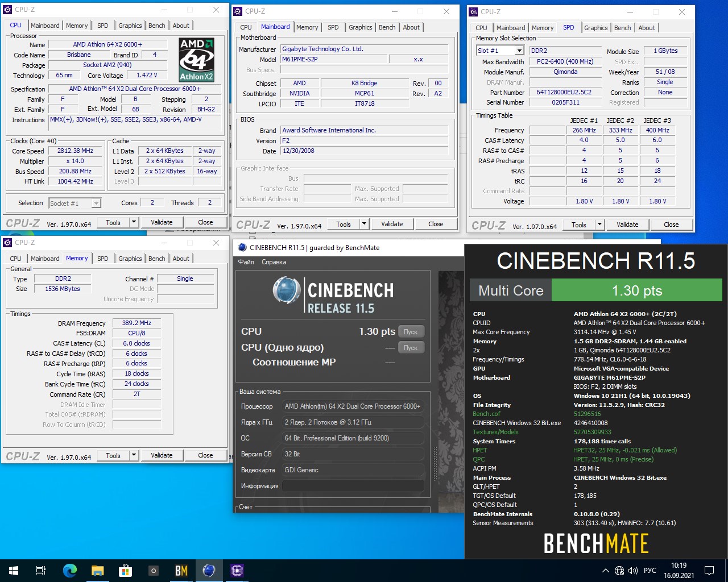Click CPU-Z icon in Mainboard window title

tap(238, 11)
